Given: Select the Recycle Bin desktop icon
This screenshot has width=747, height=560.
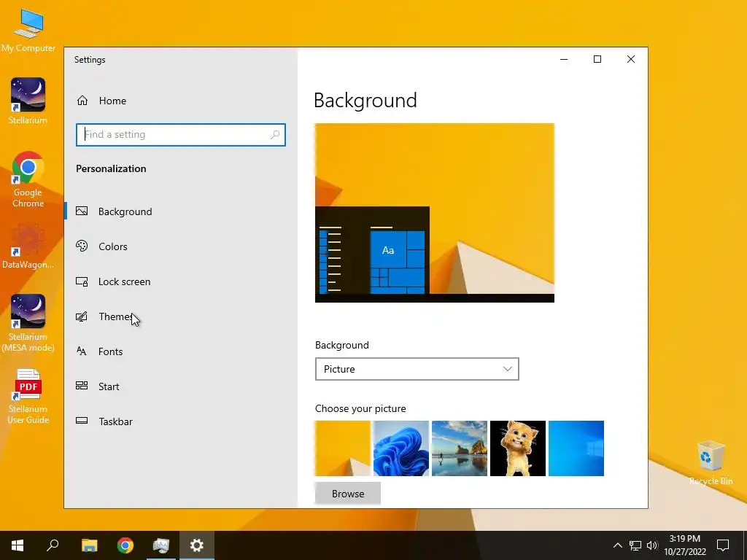Looking at the screenshot, I should pyautogui.click(x=711, y=463).
